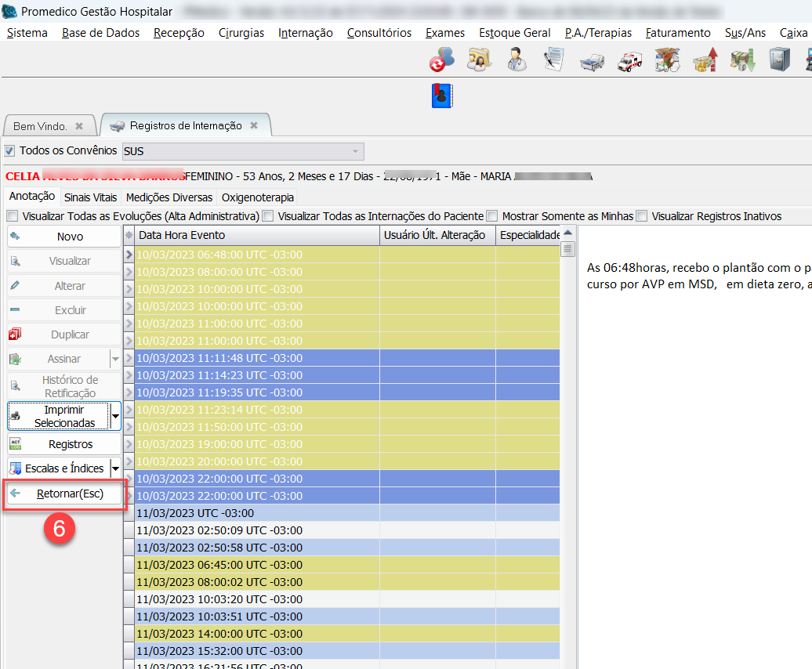
Task: Uncheck the Todos os Convênios checkbox
Action: (x=10, y=150)
